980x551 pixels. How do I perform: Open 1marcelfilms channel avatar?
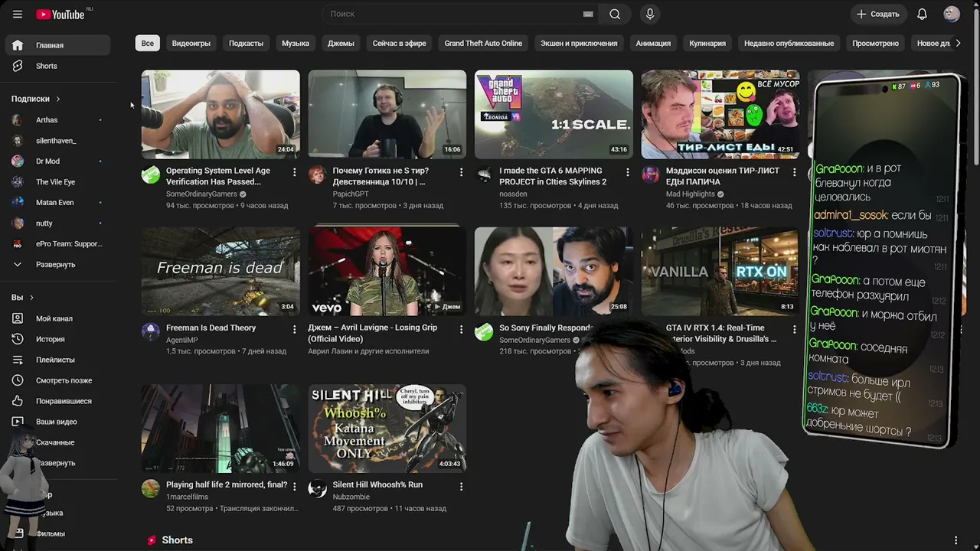151,488
